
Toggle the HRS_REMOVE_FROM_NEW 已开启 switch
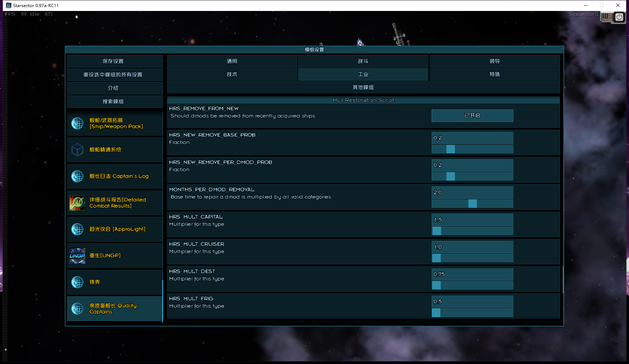(x=472, y=115)
